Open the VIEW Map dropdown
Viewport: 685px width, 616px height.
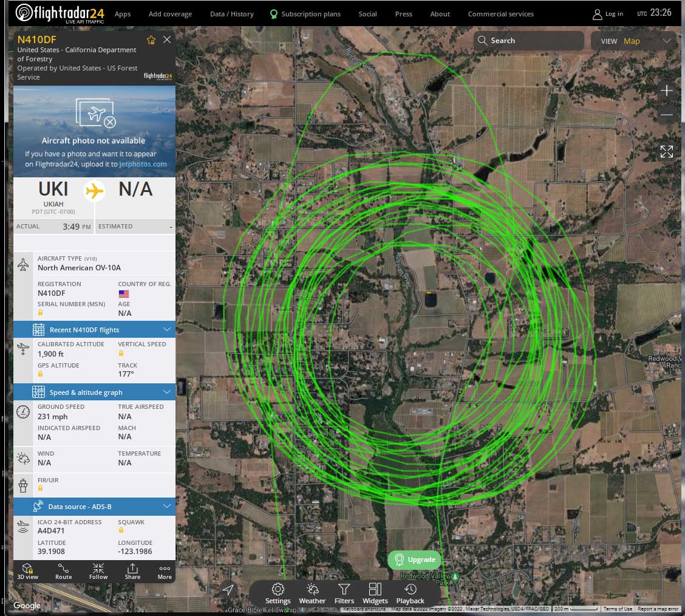coord(634,41)
